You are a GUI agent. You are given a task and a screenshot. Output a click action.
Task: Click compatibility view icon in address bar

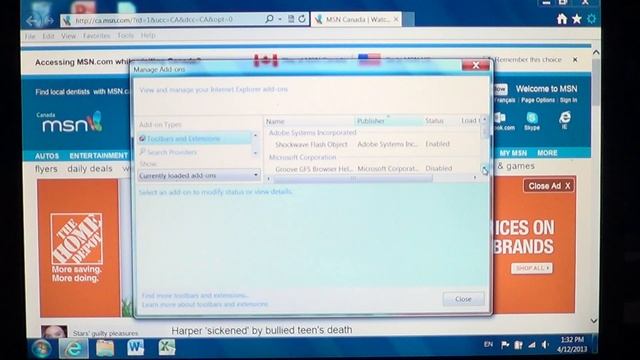pyautogui.click(x=291, y=19)
